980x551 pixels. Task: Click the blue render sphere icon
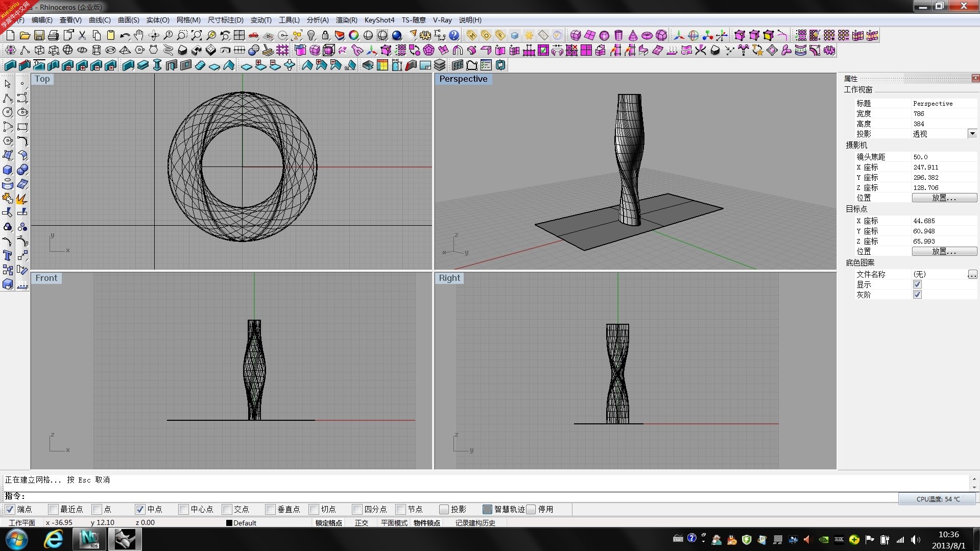pyautogui.click(x=397, y=35)
